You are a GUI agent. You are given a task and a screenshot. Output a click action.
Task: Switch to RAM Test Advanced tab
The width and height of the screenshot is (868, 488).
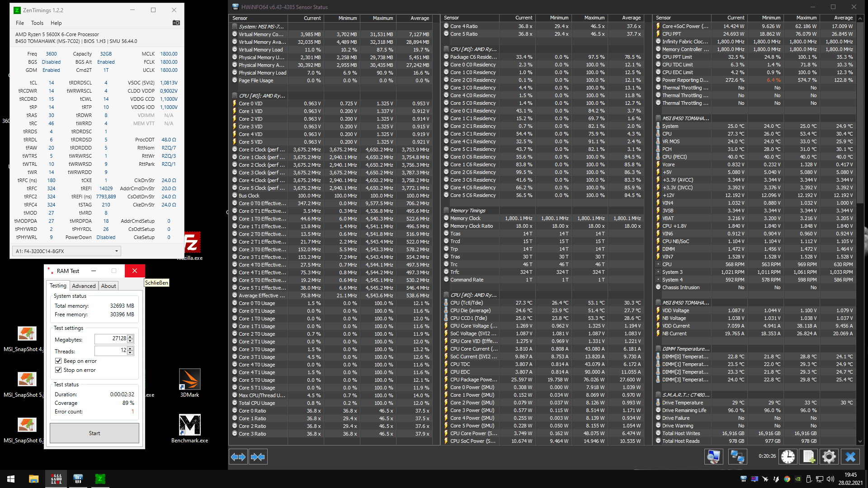click(x=84, y=286)
